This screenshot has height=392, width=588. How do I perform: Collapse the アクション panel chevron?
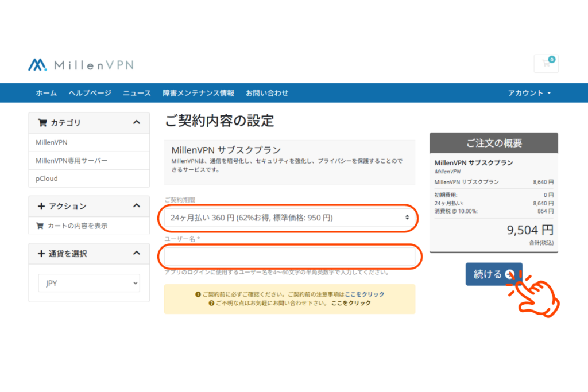[x=136, y=206]
